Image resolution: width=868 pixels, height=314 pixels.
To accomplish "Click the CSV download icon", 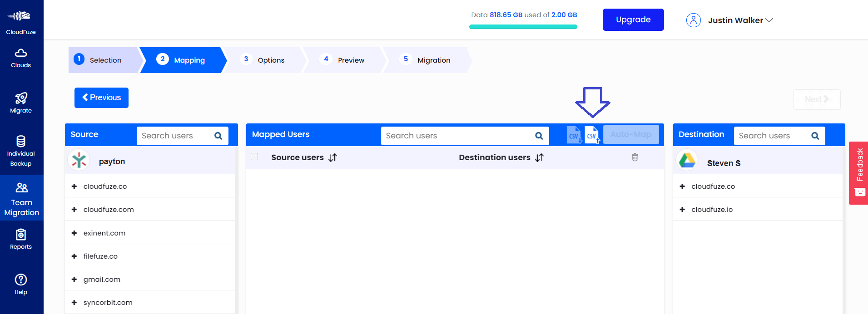I will tap(574, 135).
